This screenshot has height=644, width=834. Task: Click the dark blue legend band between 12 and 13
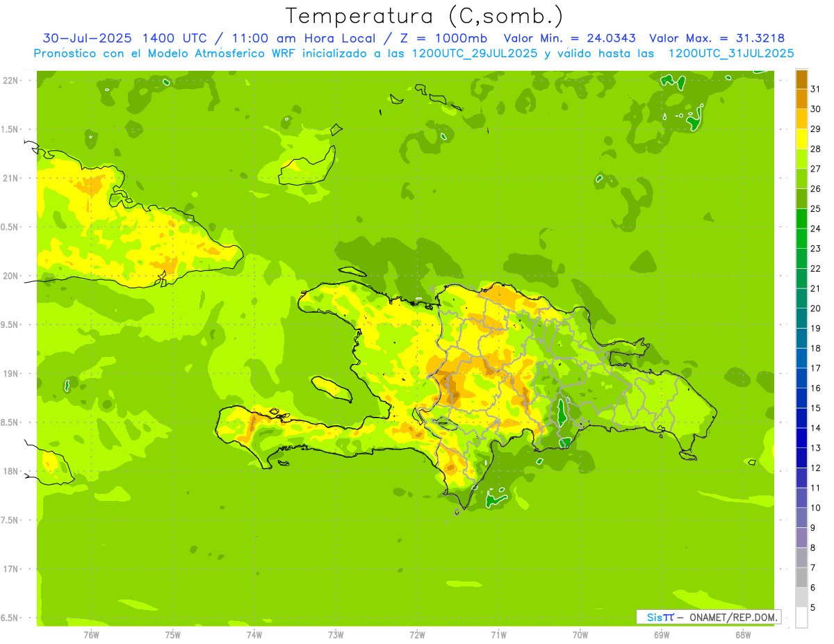point(801,458)
